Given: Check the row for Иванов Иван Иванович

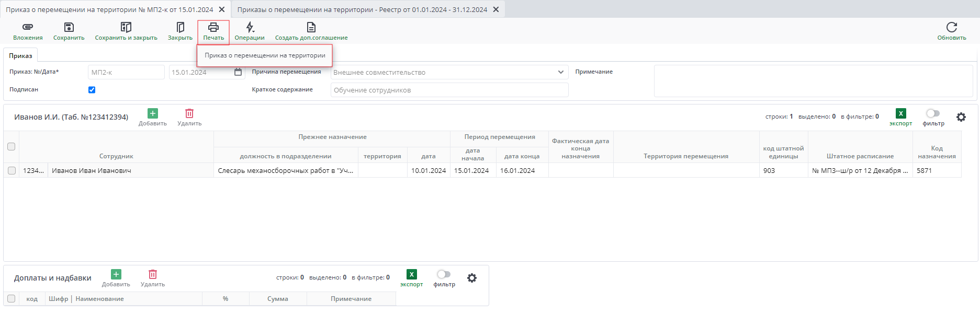Looking at the screenshot, I should coord(12,170).
